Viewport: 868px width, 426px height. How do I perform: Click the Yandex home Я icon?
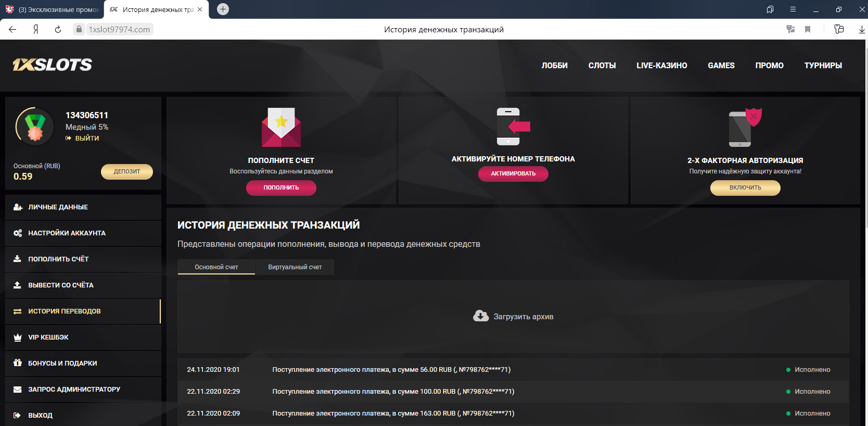tap(35, 29)
